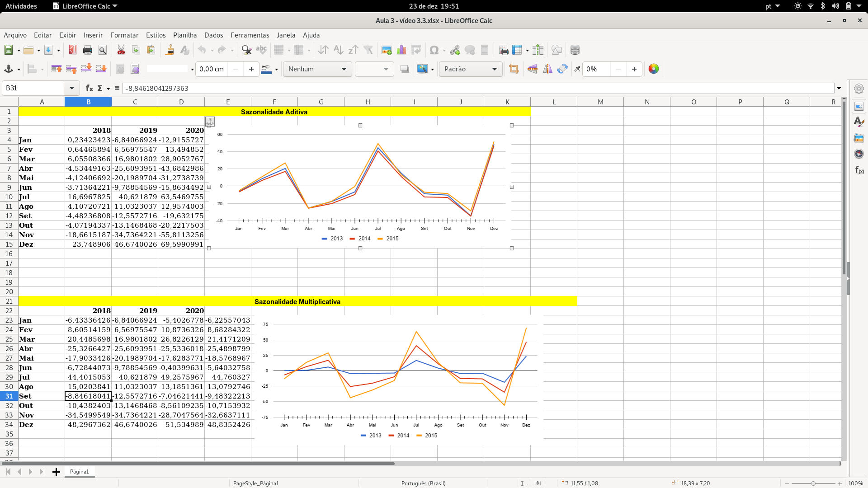Screen dimensions: 868x488
Task: Click the Find & Replace icon
Action: (246, 50)
